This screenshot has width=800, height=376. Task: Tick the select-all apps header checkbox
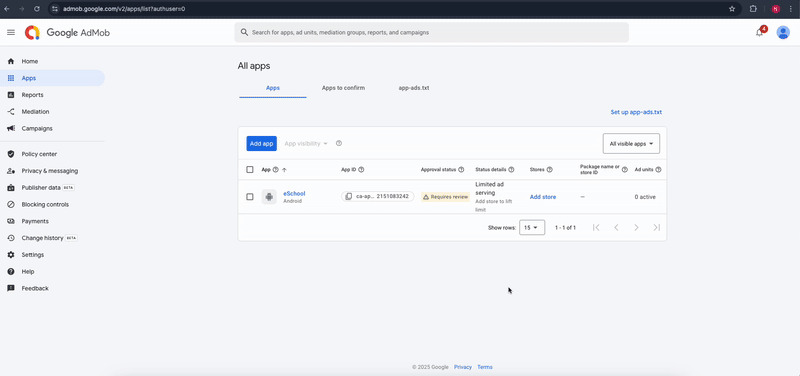pyautogui.click(x=249, y=169)
